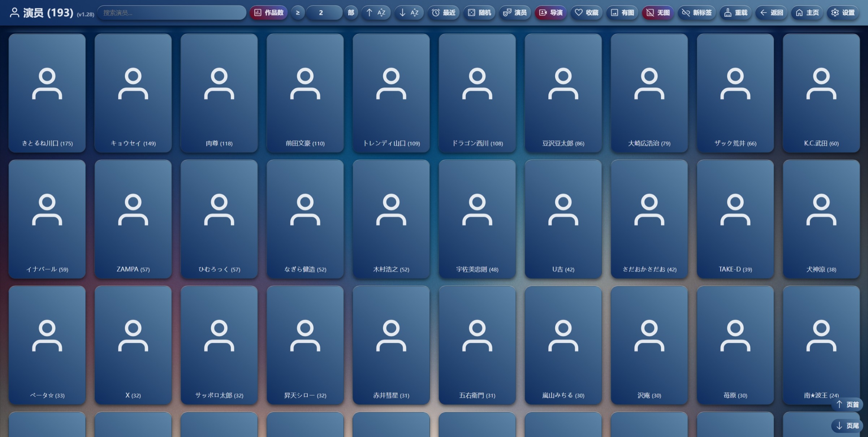Open the ZAMPA (57) card
868x437 pixels.
tap(133, 219)
